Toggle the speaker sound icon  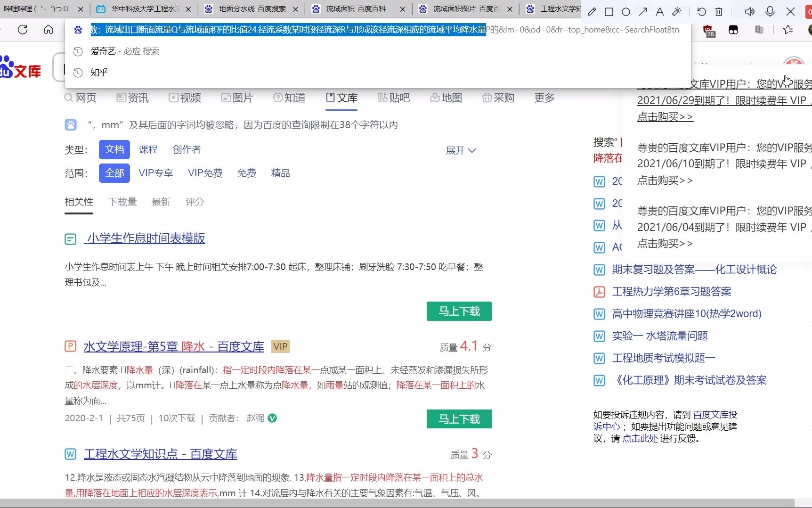750,11
